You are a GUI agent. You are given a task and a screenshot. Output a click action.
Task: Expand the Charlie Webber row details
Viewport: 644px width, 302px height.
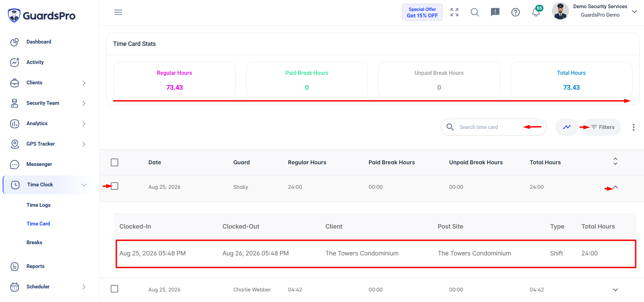click(x=615, y=290)
